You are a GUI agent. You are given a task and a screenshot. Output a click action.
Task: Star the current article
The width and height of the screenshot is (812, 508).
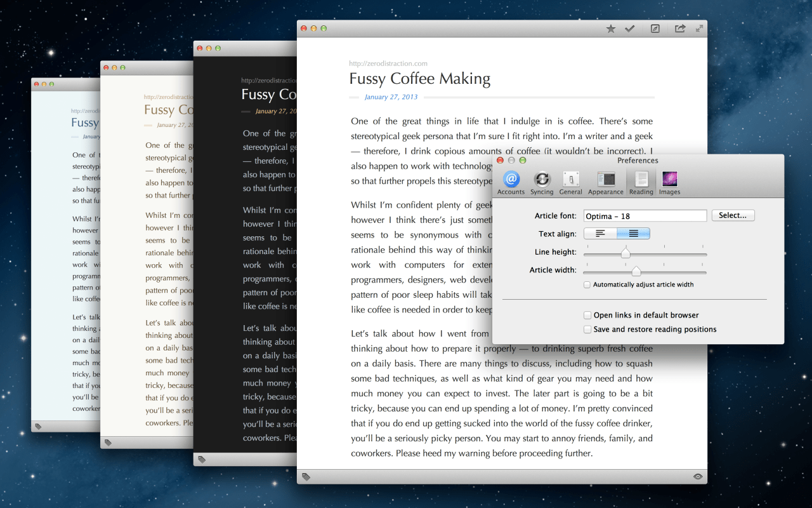610,29
